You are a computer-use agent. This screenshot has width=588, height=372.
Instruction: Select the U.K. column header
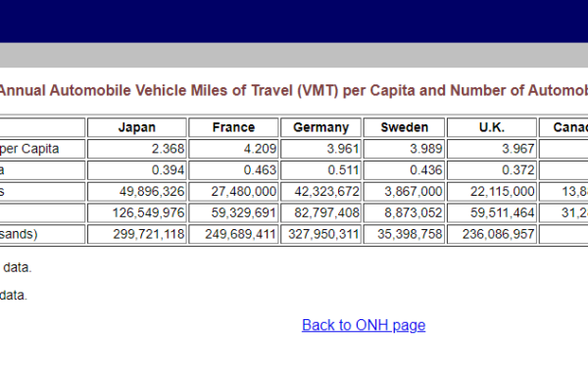[x=492, y=127]
